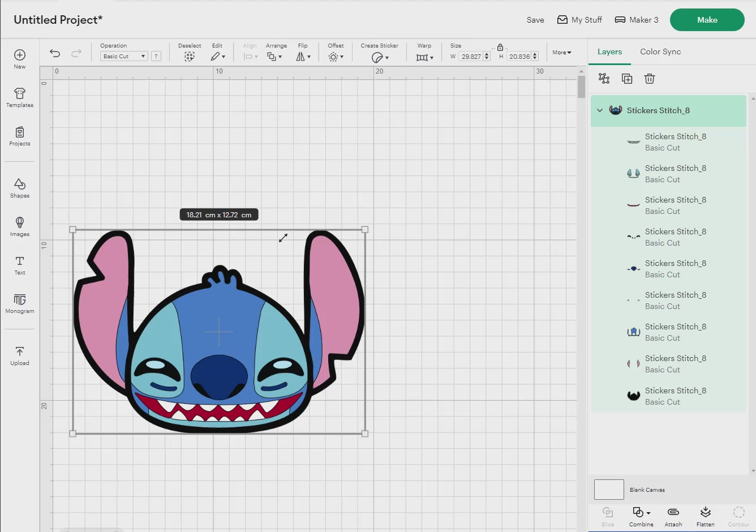Click the Untitled Project title
The height and width of the screenshot is (532, 756).
click(58, 20)
